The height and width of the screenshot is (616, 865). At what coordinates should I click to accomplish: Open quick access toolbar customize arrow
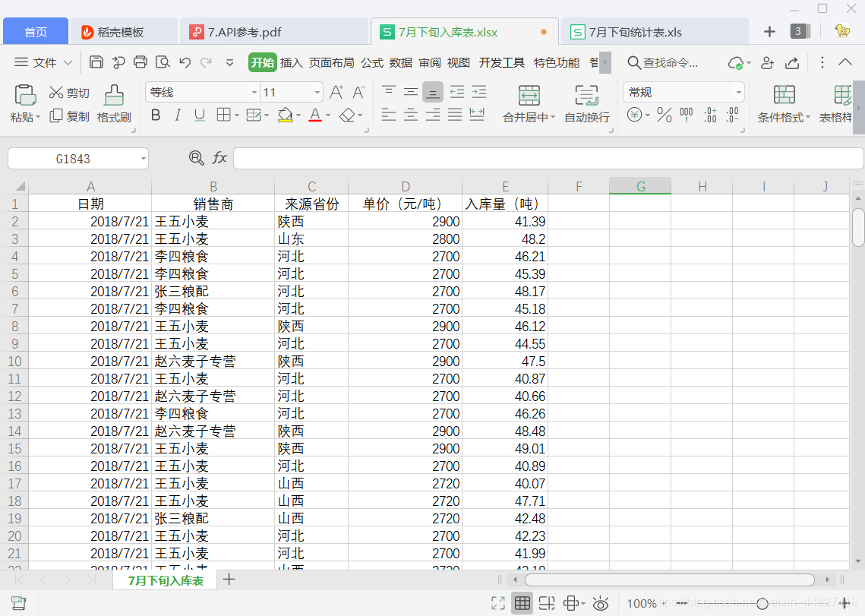tap(229, 62)
